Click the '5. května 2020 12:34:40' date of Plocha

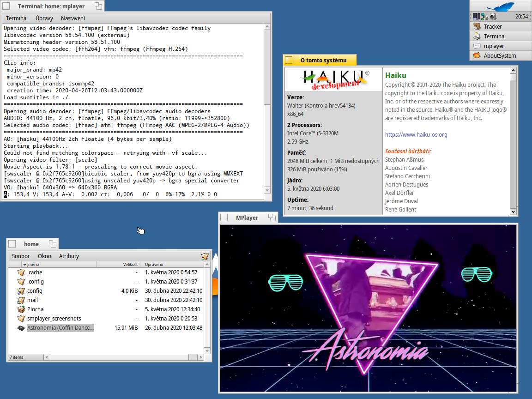pyautogui.click(x=172, y=309)
